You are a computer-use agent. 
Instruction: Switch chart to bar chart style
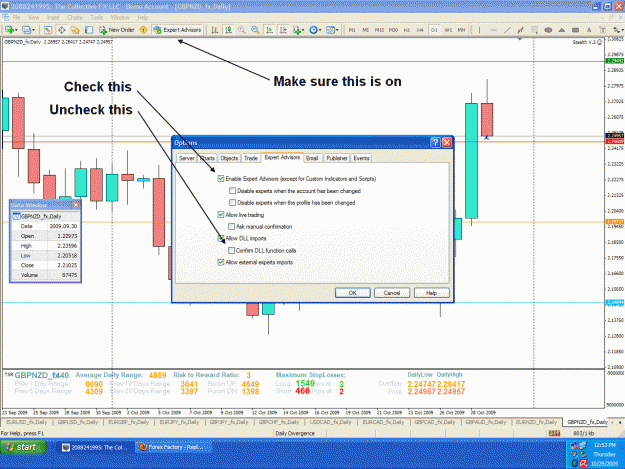click(215, 30)
